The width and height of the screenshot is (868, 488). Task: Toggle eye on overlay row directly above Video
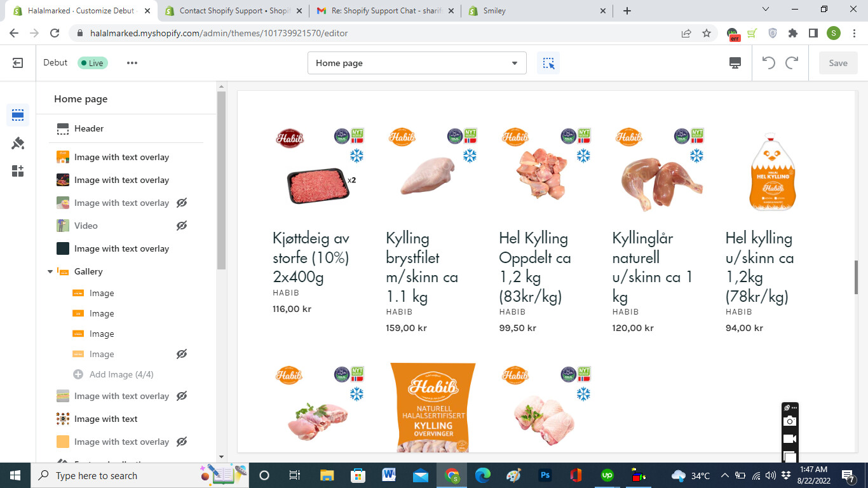[x=182, y=203]
